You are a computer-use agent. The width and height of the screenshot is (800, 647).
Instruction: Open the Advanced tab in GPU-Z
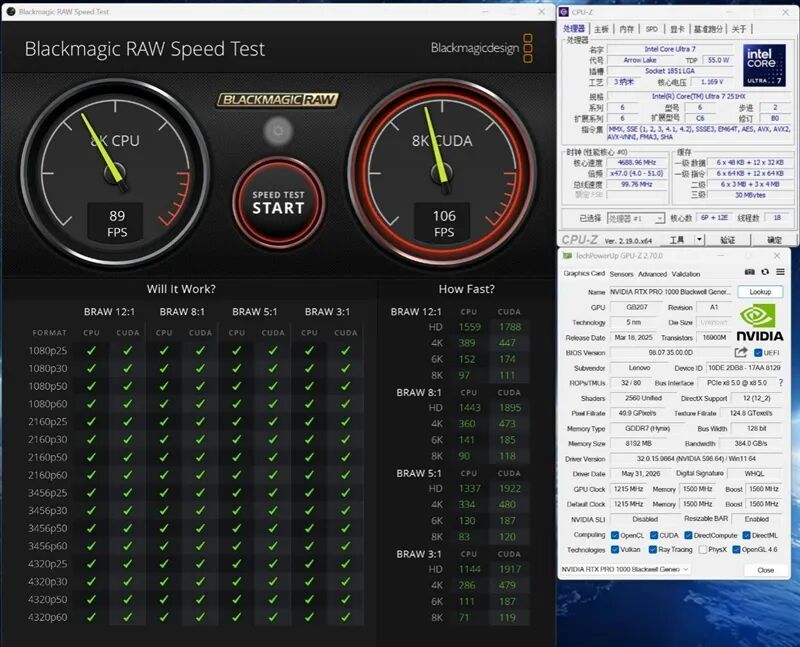tap(653, 274)
